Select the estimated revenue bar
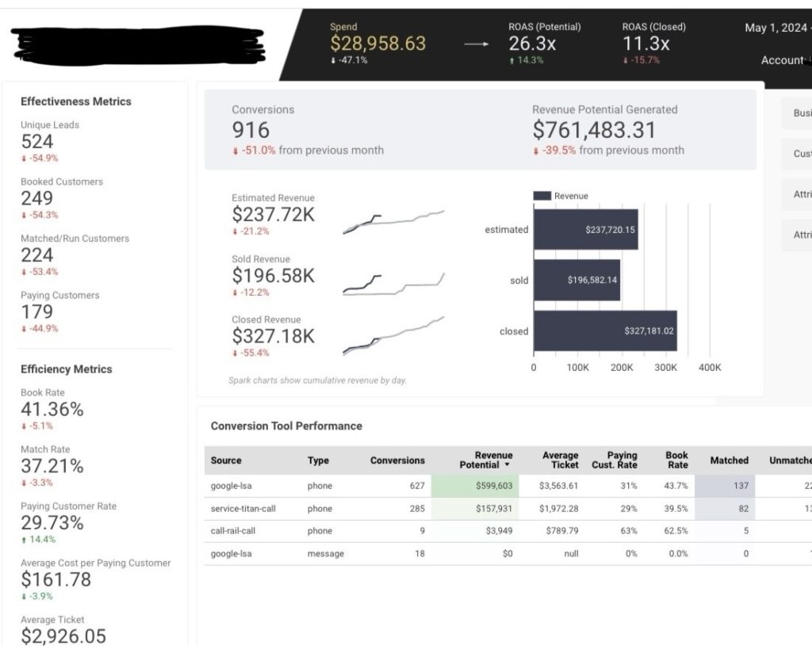The width and height of the screenshot is (812, 646). click(x=586, y=230)
